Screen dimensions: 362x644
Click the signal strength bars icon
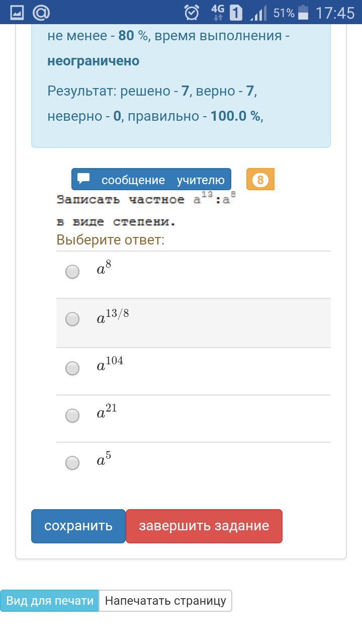coord(257,12)
